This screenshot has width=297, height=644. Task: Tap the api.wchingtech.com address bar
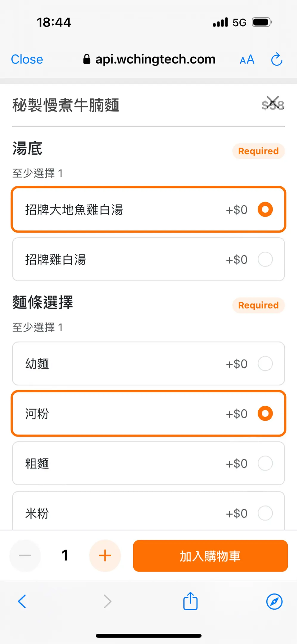pos(155,59)
